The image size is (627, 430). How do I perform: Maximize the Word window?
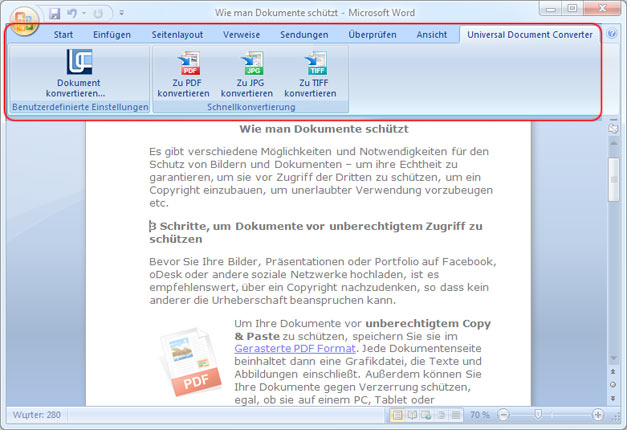click(x=572, y=9)
